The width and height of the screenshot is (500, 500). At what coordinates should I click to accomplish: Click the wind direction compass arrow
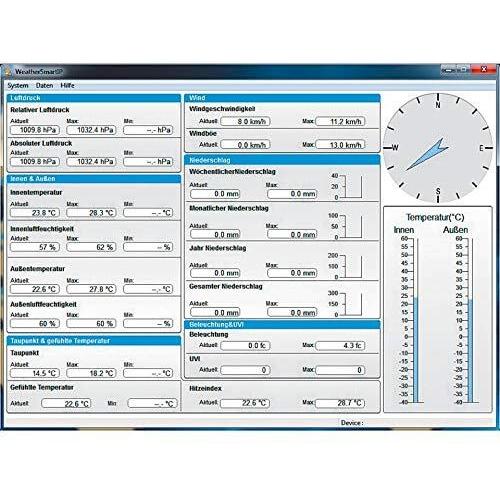click(x=427, y=154)
